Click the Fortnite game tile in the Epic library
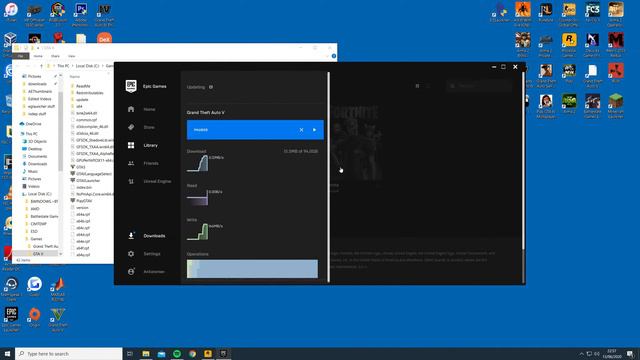The height and width of the screenshot is (360, 640). pyautogui.click(x=356, y=142)
